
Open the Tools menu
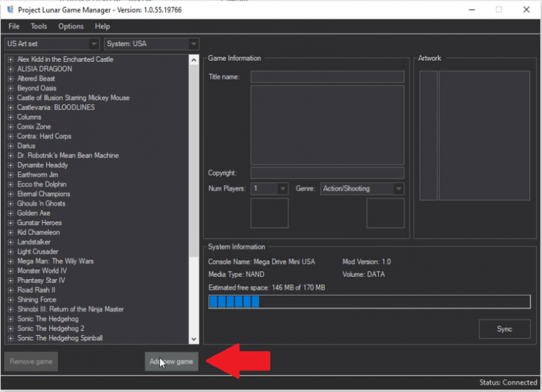point(39,26)
